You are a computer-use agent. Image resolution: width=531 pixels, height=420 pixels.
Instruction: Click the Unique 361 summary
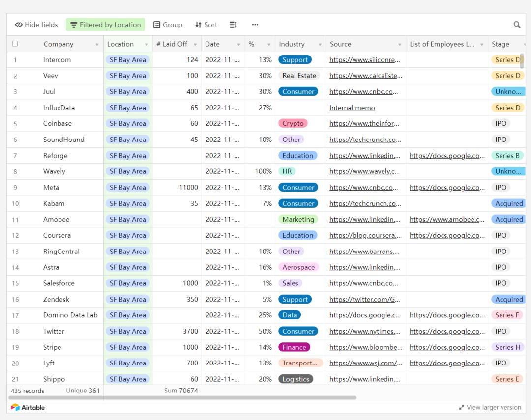tap(83, 391)
